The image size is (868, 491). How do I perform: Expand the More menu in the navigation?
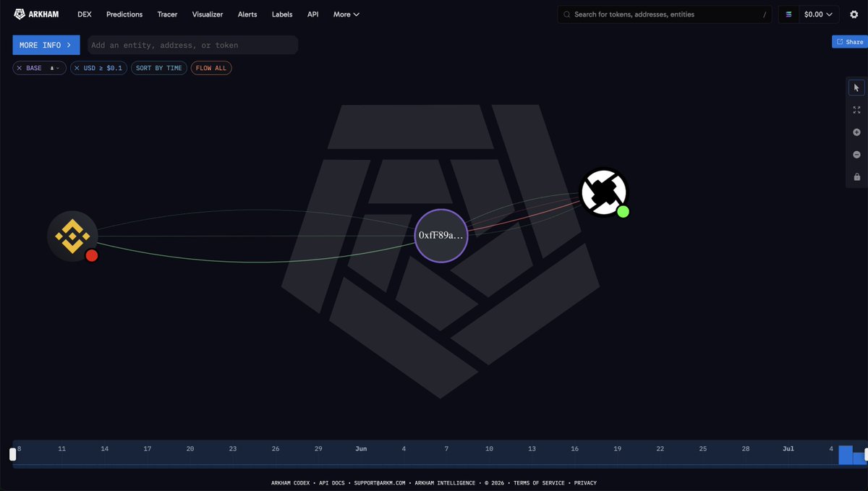tap(346, 14)
